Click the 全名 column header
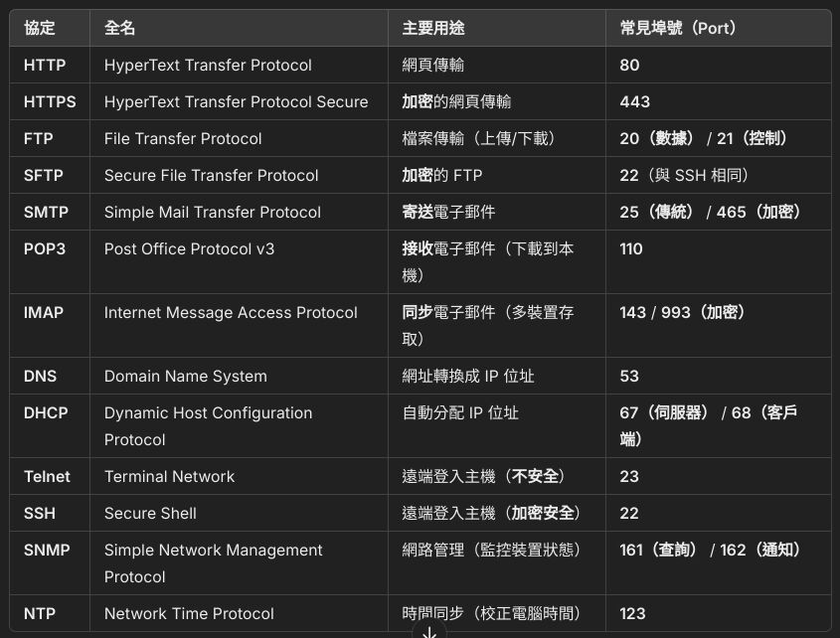This screenshot has width=840, height=638. pos(119,28)
